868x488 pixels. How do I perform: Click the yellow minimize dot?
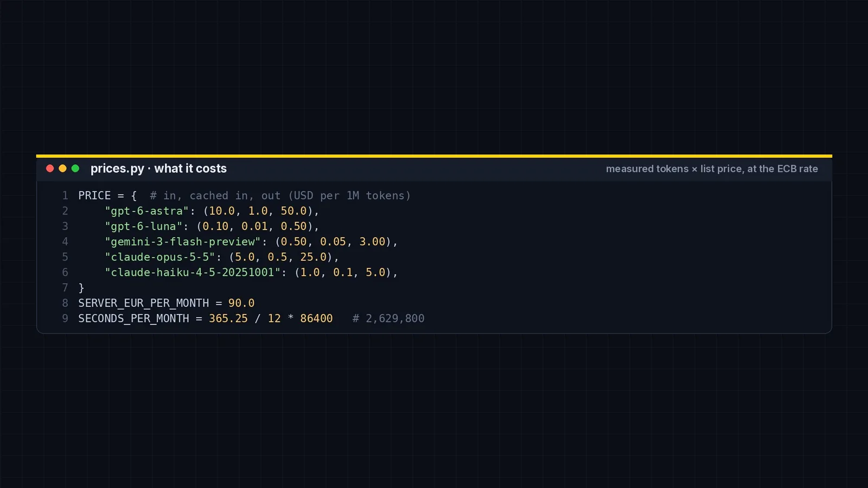click(62, 169)
